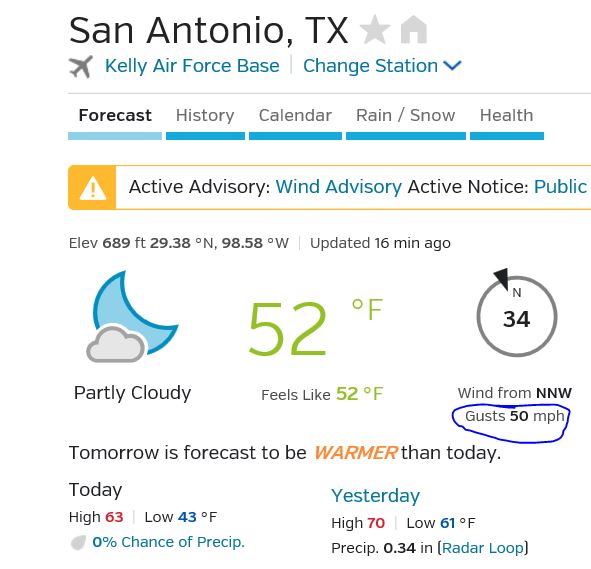Switch to the History tab
The image size is (591, 569).
[205, 115]
